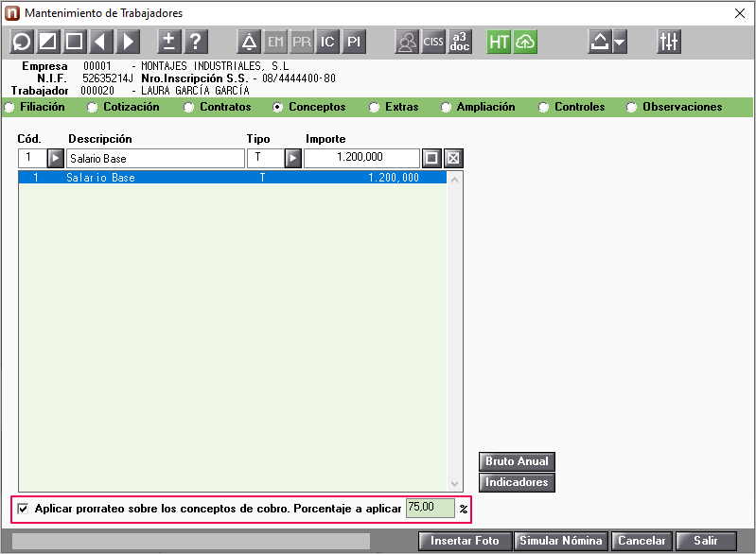
Task: Click the IC toolbar icon
Action: point(327,42)
